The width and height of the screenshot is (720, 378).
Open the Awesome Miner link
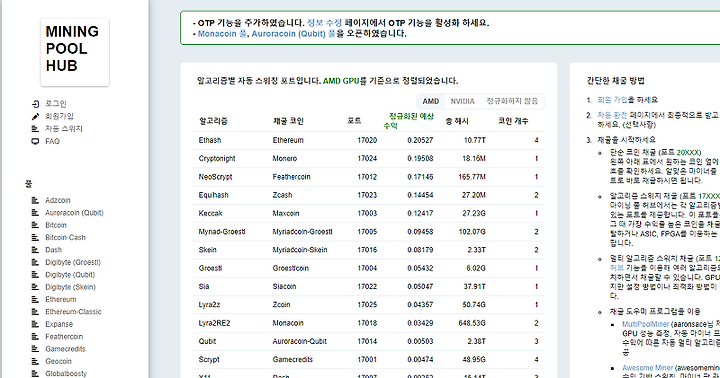[647, 368]
